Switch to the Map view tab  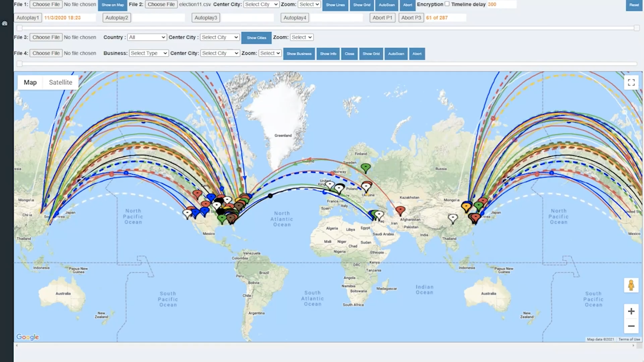tap(30, 82)
